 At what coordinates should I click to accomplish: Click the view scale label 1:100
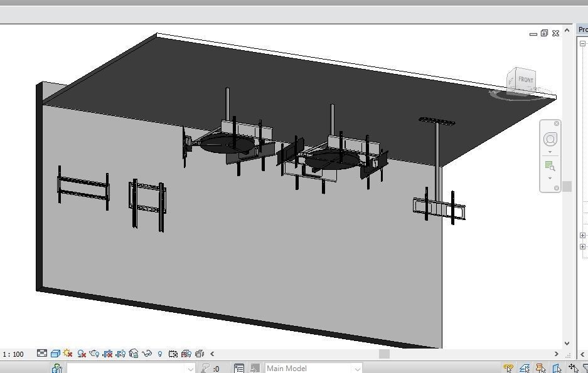pos(13,354)
